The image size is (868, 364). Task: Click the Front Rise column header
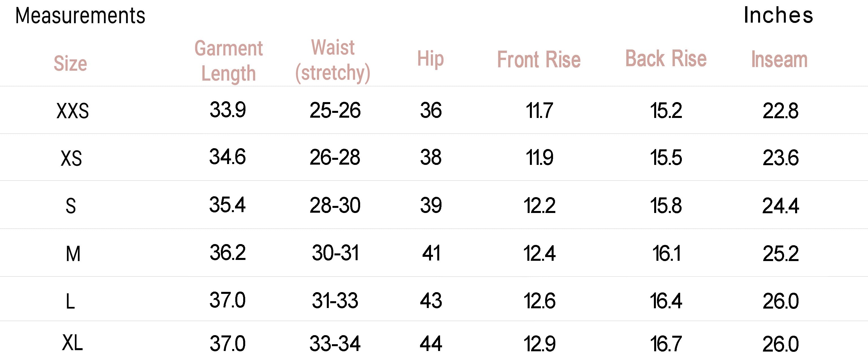coord(539,60)
